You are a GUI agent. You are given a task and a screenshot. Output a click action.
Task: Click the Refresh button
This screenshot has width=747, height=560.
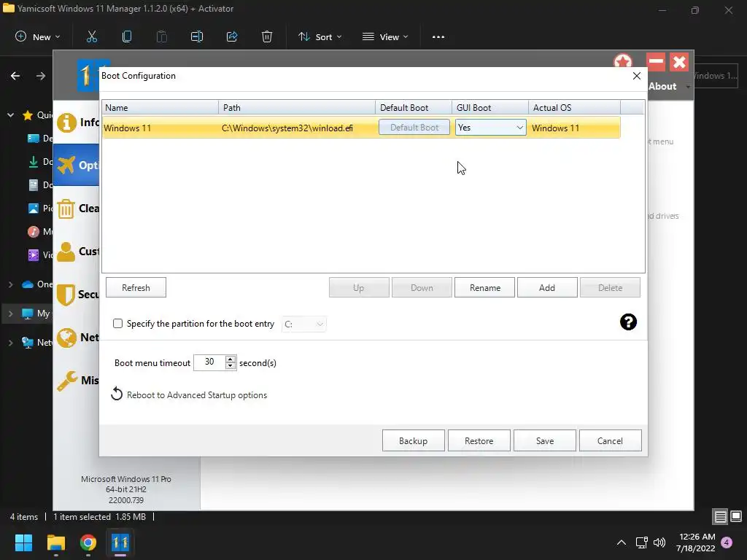136,287
